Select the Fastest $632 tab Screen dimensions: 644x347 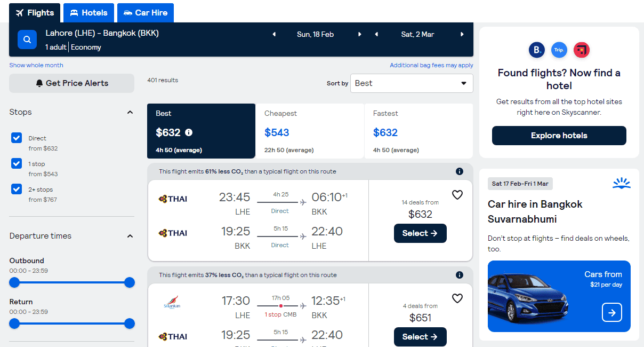pyautogui.click(x=419, y=131)
